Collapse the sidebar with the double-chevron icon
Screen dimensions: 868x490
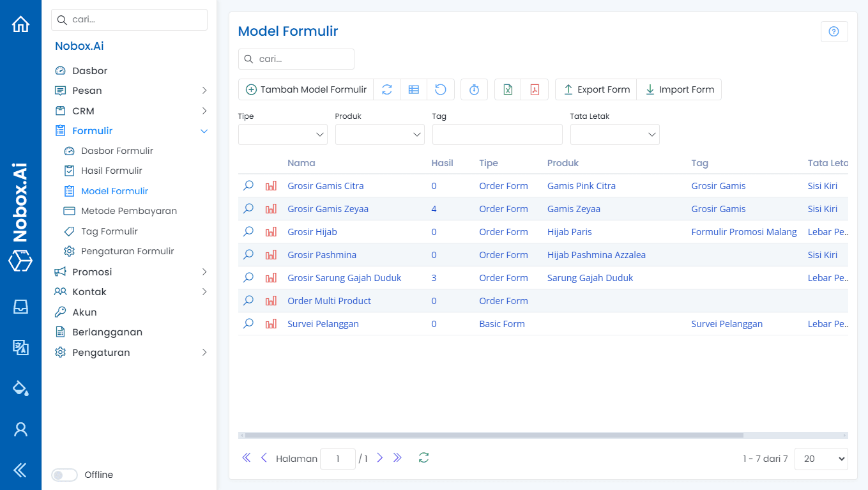tap(21, 470)
